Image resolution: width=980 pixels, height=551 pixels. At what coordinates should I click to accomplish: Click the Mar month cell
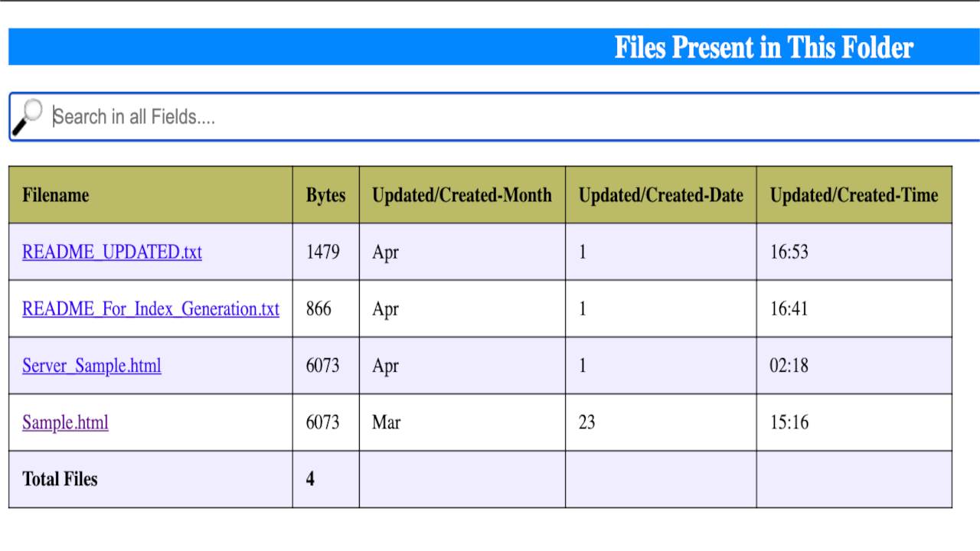[462, 422]
